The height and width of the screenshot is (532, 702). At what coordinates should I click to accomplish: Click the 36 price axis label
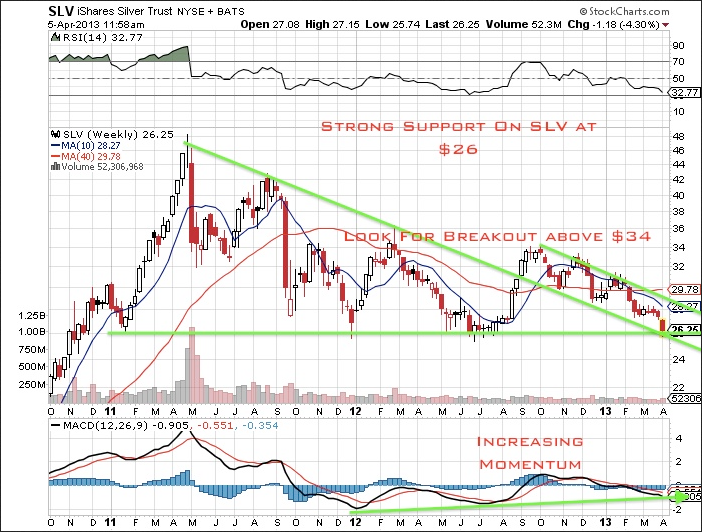coord(679,229)
